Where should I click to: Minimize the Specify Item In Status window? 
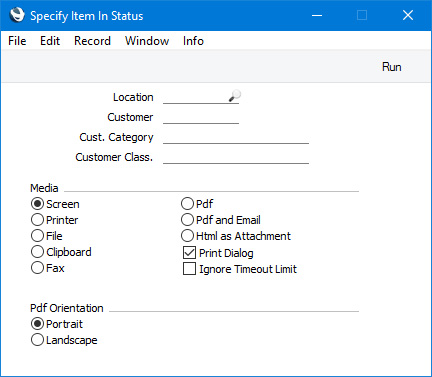[x=317, y=15]
